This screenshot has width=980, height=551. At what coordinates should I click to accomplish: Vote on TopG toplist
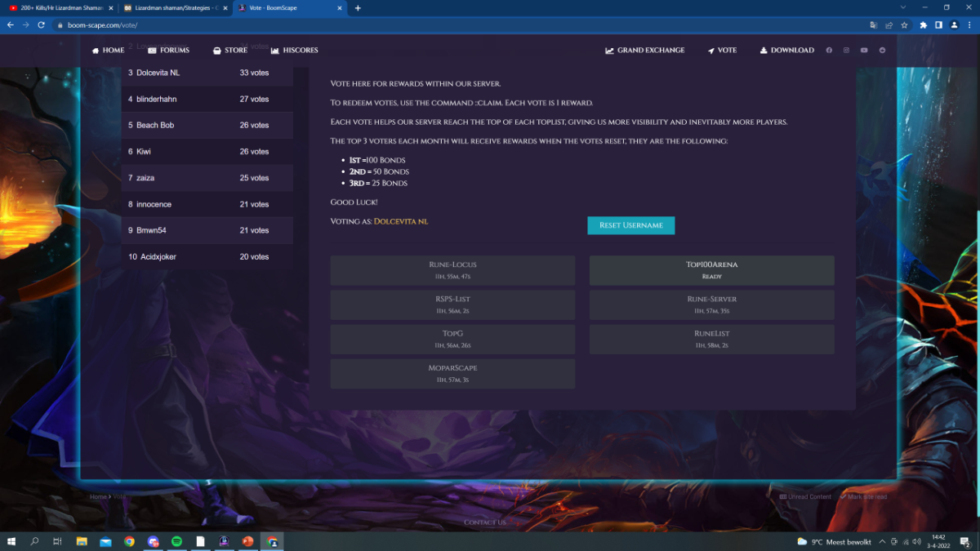452,340
